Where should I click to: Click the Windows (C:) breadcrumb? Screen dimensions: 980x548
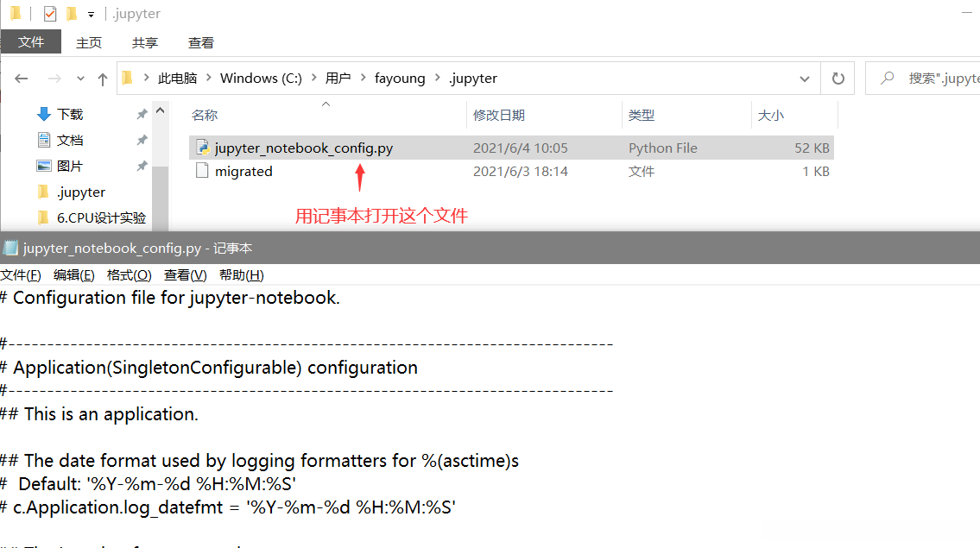click(x=261, y=79)
